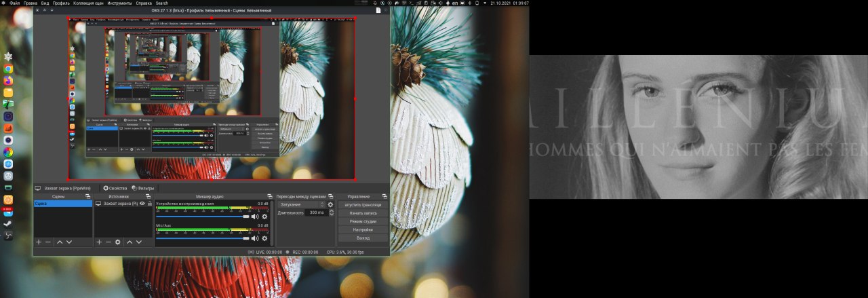Screen dimensions: 868x298
Task: Open the Правка menu
Action: [31, 3]
